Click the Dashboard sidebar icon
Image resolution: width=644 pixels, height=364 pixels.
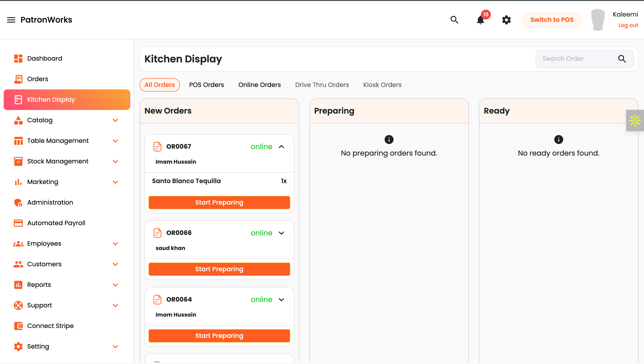tap(18, 59)
